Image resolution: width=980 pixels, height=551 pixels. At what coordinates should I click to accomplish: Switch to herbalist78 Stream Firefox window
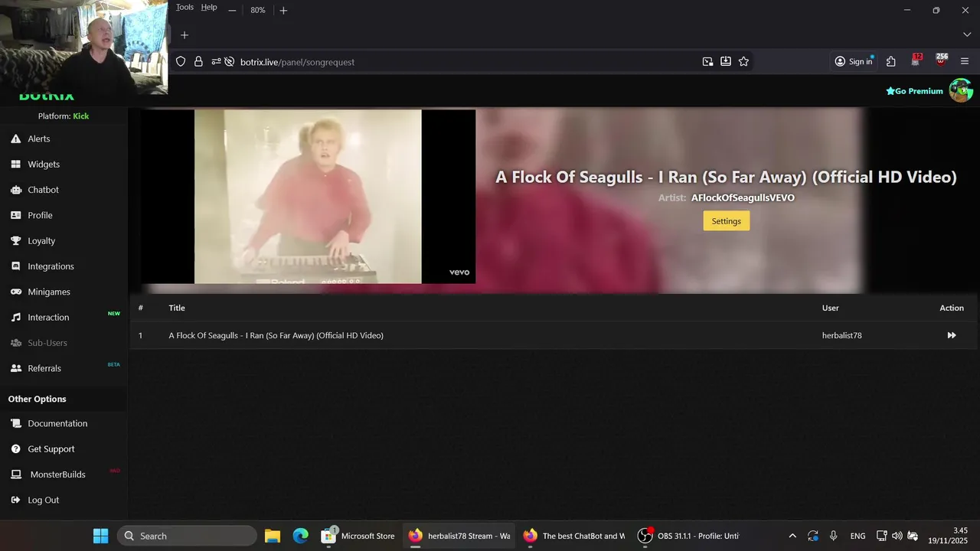(459, 536)
